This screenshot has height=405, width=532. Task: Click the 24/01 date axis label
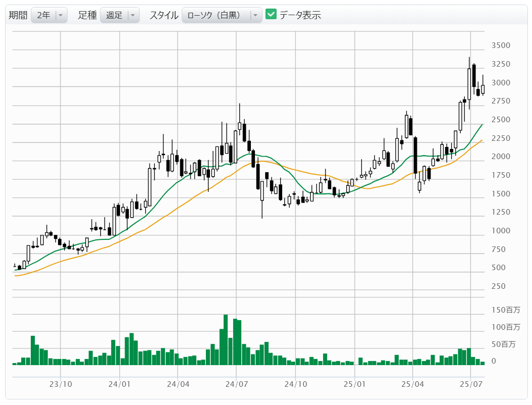coord(120,384)
